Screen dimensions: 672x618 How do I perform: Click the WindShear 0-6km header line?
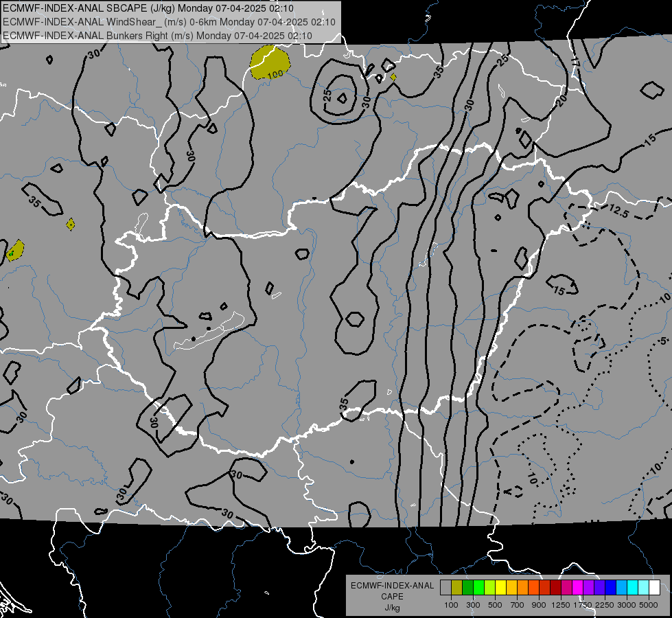pos(170,22)
